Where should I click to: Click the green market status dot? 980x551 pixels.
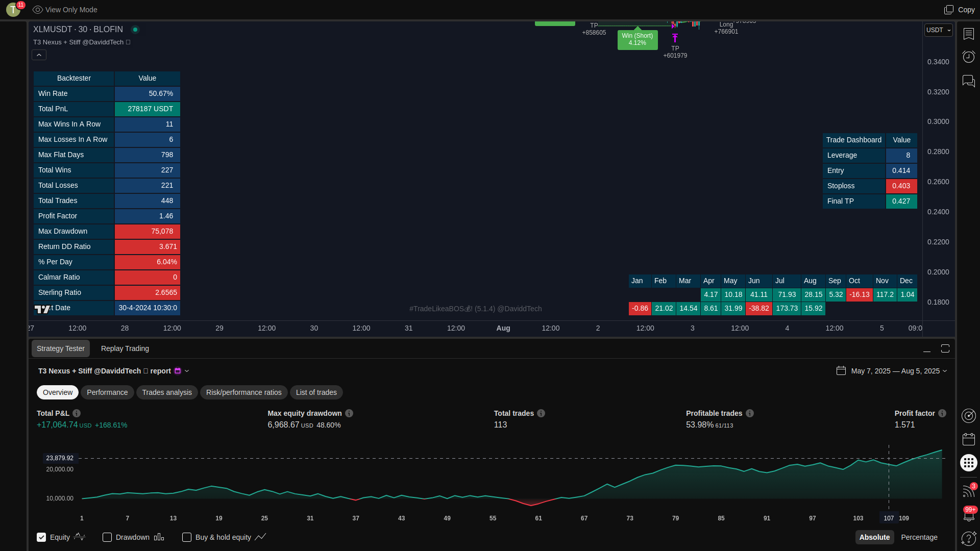135,30
